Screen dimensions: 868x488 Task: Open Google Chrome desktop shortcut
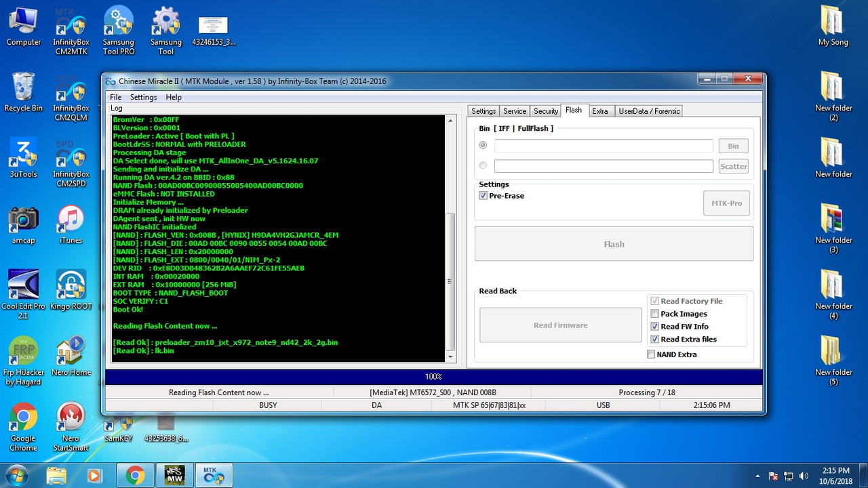pos(24,428)
